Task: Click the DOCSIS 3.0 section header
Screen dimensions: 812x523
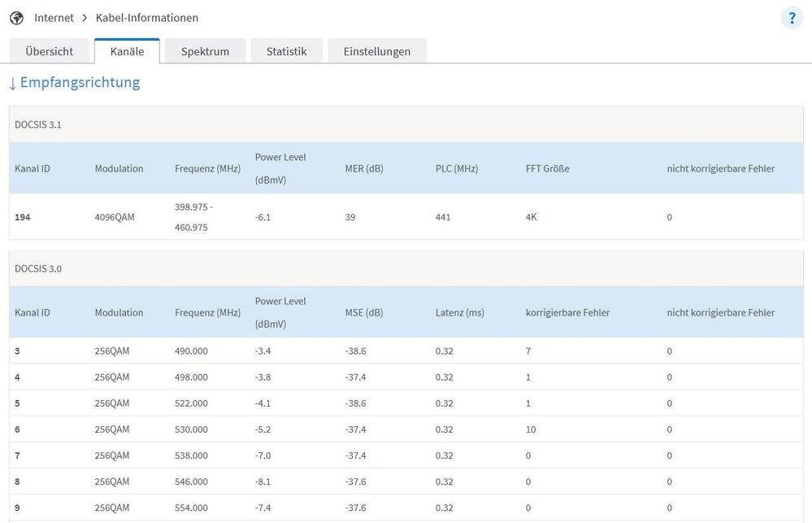Action: (x=38, y=268)
